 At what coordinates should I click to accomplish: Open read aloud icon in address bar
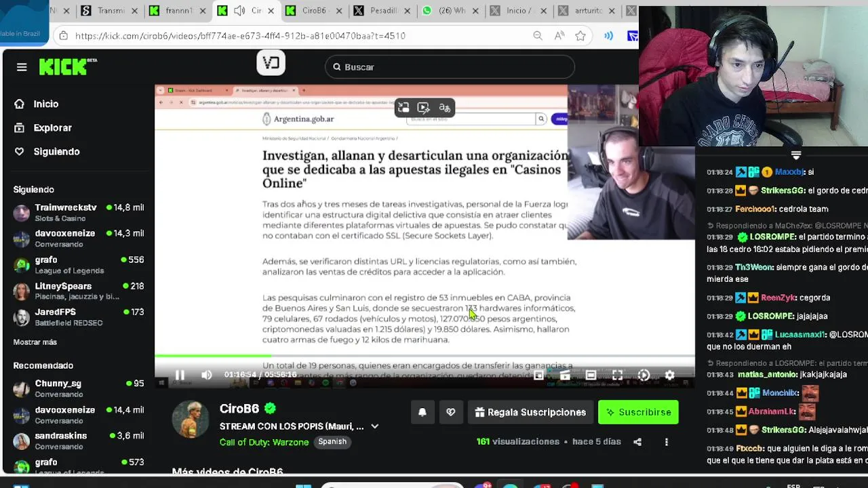coord(559,36)
